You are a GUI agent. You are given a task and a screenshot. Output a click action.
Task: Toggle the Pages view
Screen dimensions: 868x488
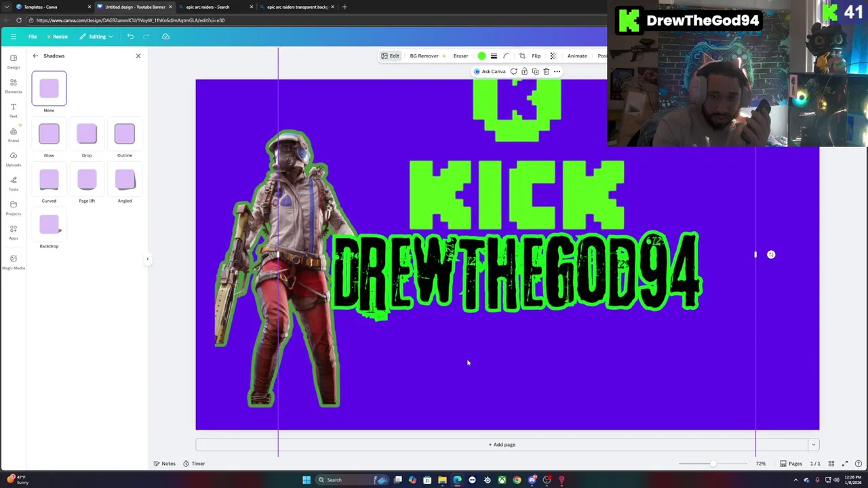pyautogui.click(x=791, y=464)
